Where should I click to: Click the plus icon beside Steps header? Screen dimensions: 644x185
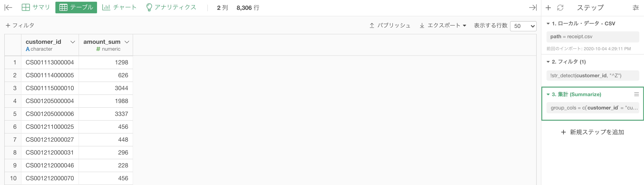pyautogui.click(x=548, y=8)
